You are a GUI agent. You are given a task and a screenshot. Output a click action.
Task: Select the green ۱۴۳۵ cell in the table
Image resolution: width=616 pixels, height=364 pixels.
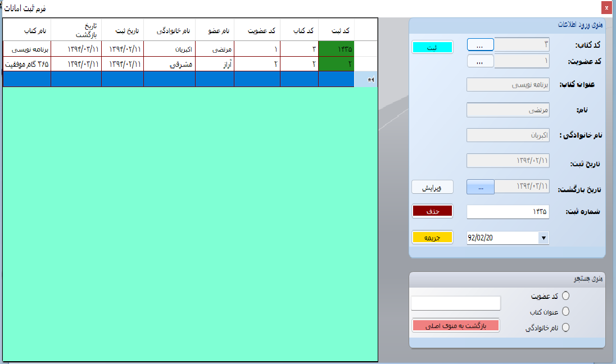point(336,49)
